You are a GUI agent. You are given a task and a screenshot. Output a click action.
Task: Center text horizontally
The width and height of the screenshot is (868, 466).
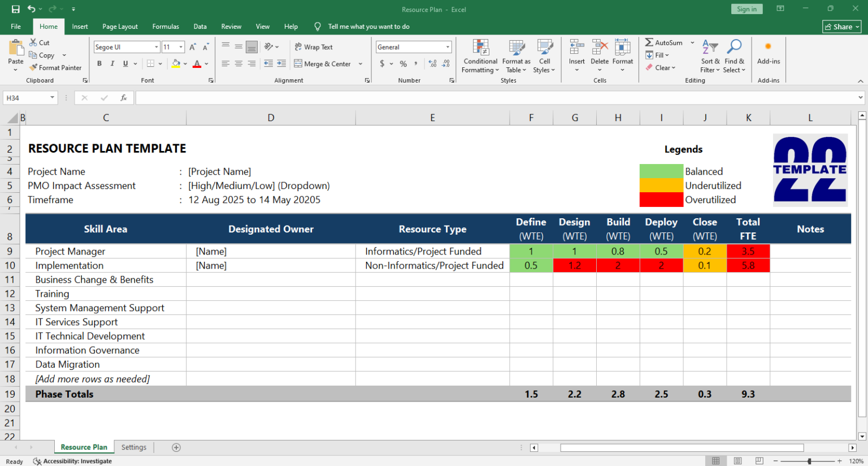238,64
